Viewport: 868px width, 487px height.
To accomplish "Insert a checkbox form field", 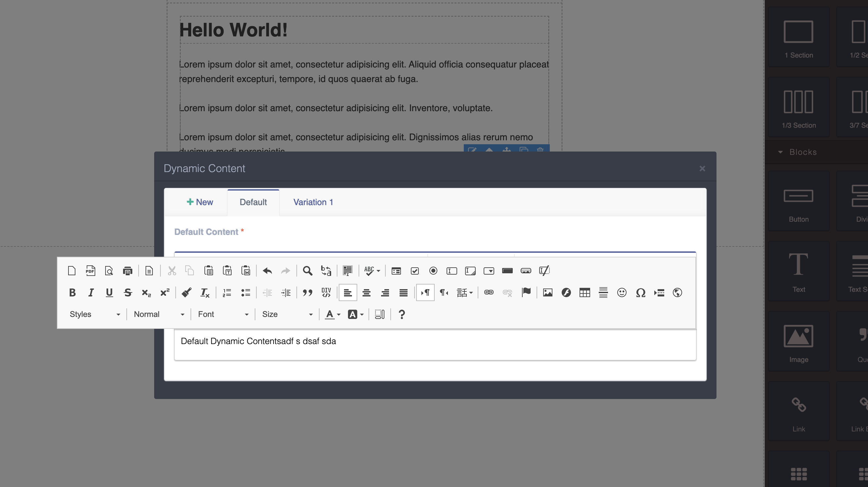I will coord(415,271).
